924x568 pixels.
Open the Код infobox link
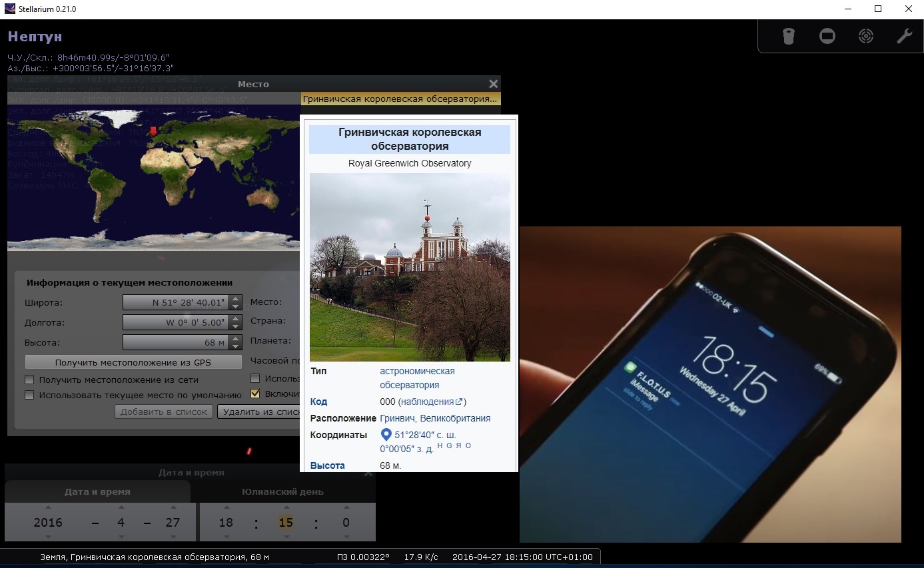point(318,402)
